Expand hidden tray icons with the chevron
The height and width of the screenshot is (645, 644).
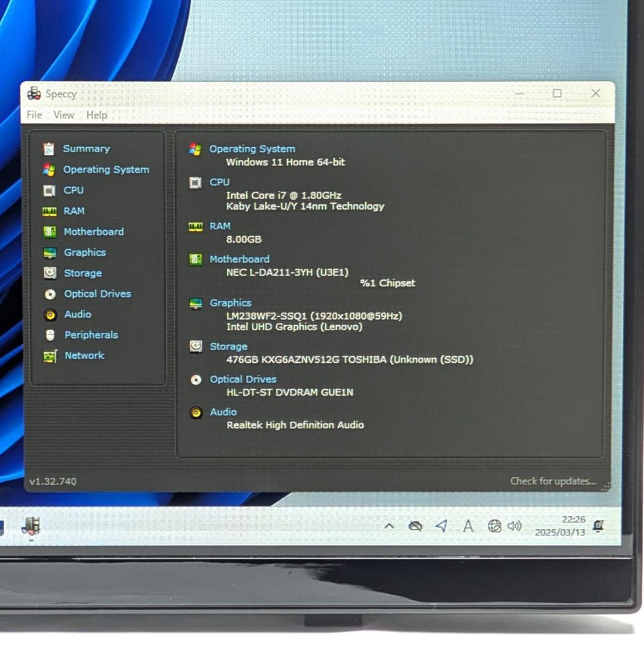click(389, 526)
